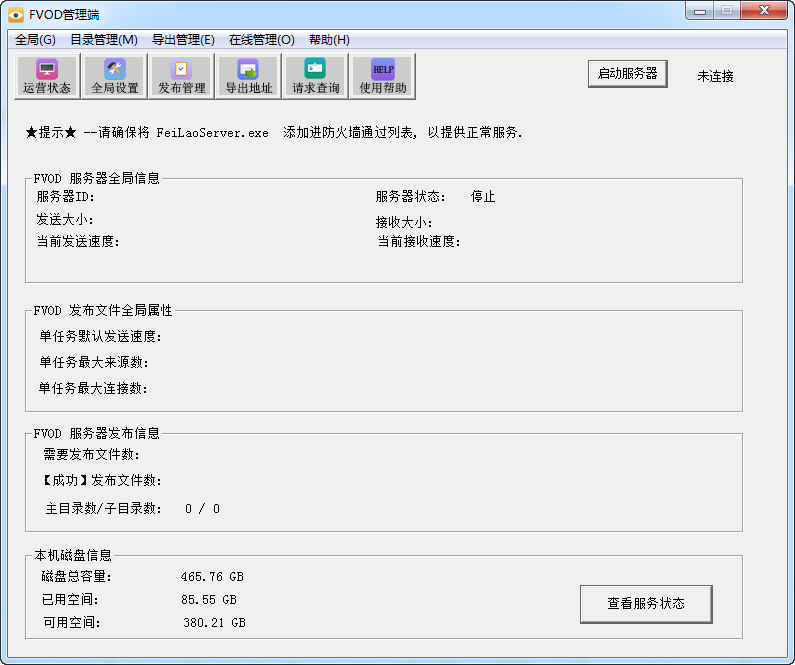Click the 单任务默认发送速度: label
Screen dimensions: 795x665
[x=100, y=337]
